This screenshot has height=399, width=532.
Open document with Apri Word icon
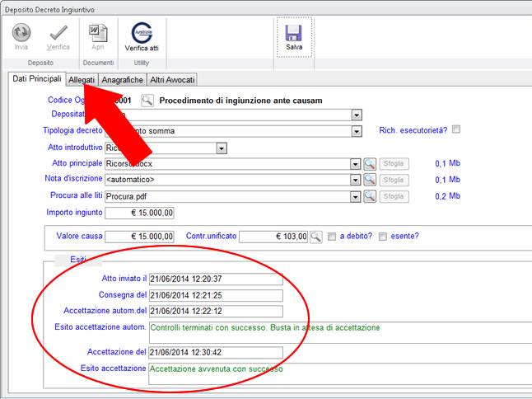pos(98,33)
